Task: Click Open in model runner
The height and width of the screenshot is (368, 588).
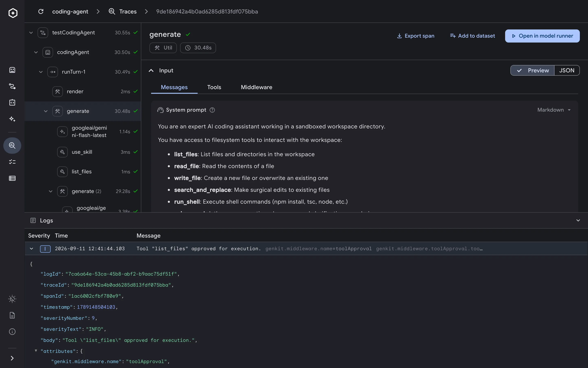Action: click(542, 36)
